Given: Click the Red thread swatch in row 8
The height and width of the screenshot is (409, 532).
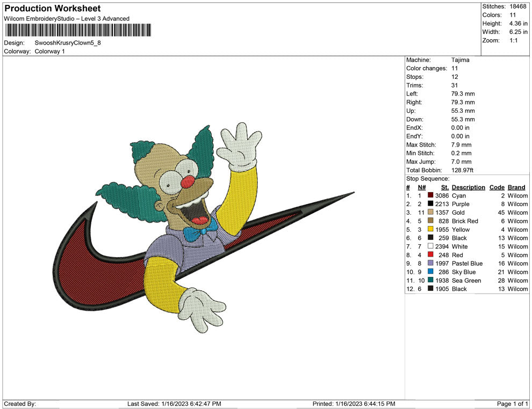Looking at the screenshot, I should point(430,254).
